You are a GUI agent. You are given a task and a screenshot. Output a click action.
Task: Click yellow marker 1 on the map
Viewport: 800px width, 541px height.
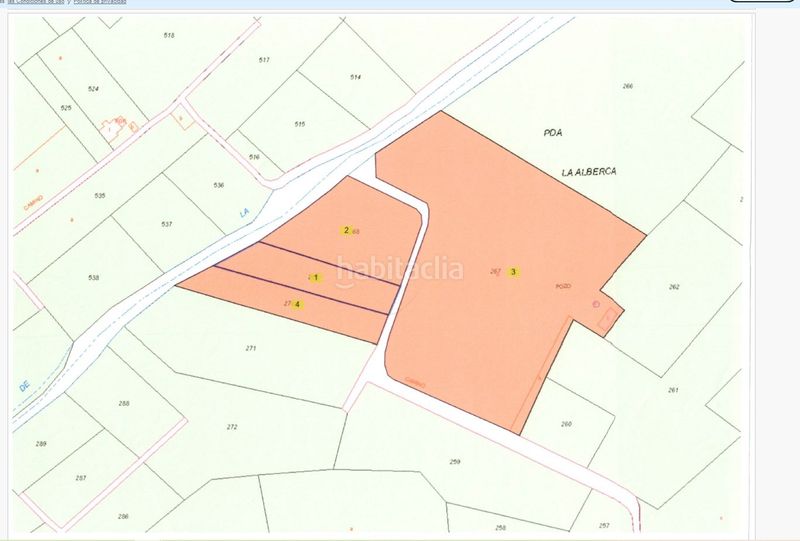[x=315, y=278]
